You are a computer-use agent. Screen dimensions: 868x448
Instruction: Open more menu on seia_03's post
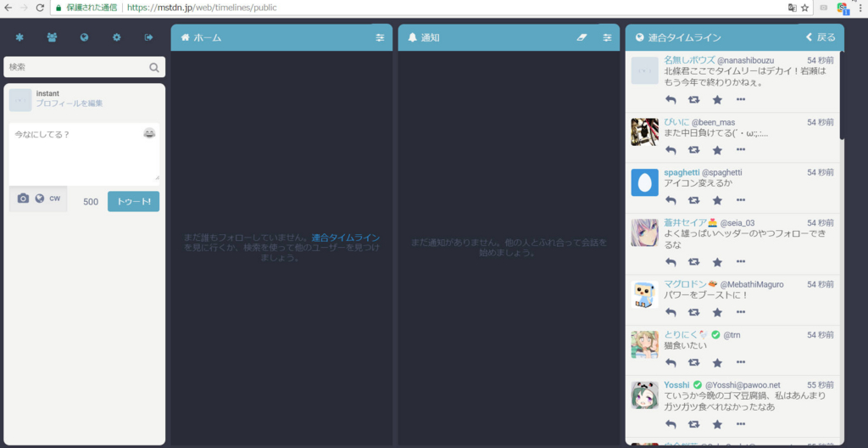point(741,261)
